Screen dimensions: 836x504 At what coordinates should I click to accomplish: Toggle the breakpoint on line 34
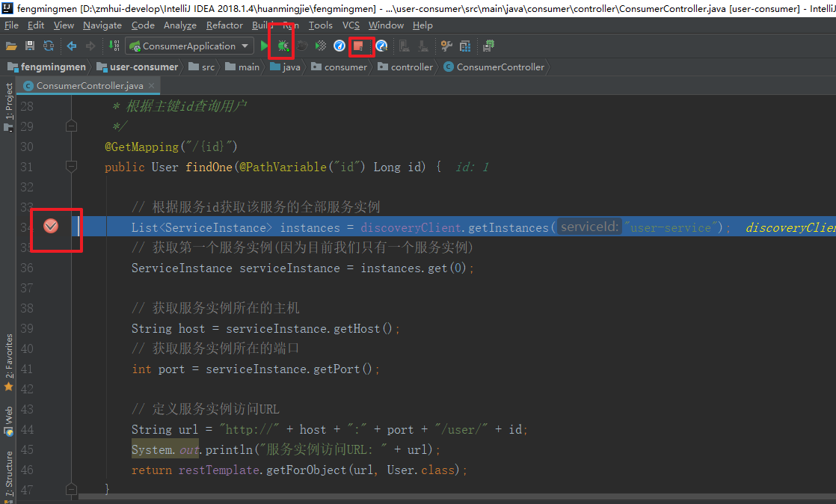(x=51, y=226)
